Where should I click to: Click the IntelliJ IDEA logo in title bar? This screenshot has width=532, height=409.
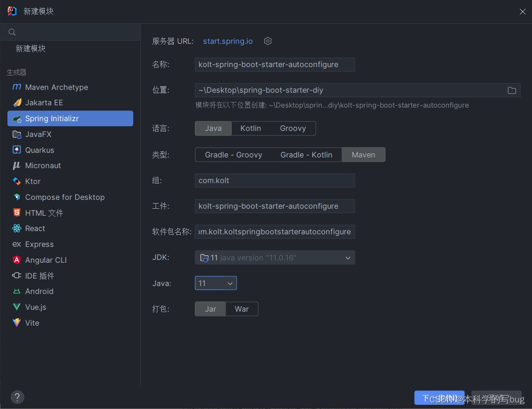pyautogui.click(x=12, y=11)
